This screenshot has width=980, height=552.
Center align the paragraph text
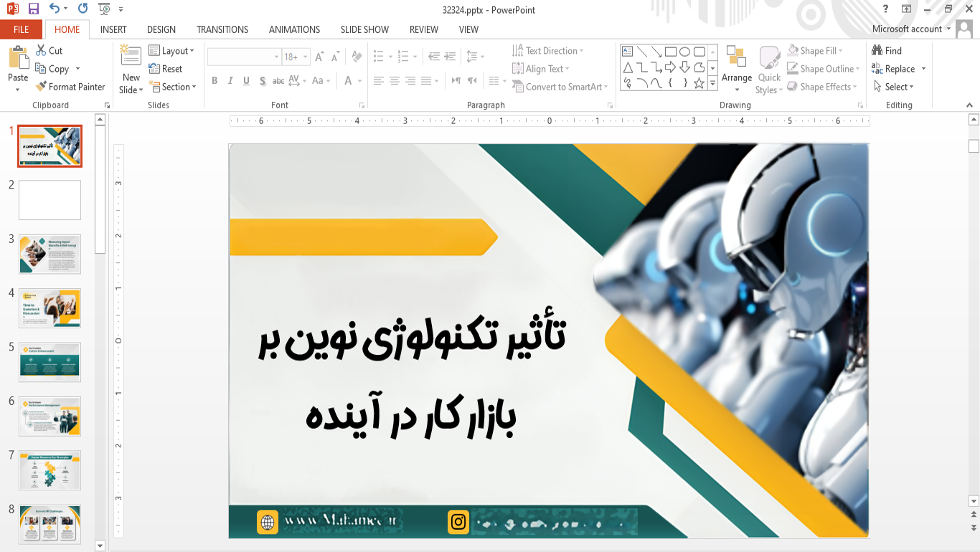pos(394,80)
